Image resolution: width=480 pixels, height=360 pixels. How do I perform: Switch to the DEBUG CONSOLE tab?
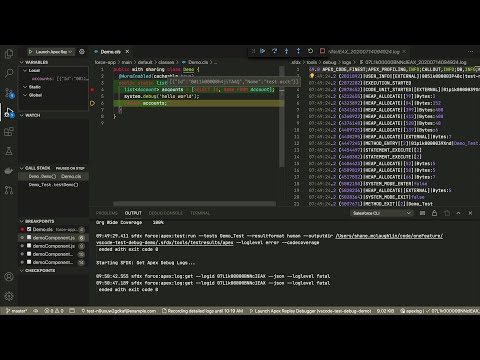click(166, 213)
